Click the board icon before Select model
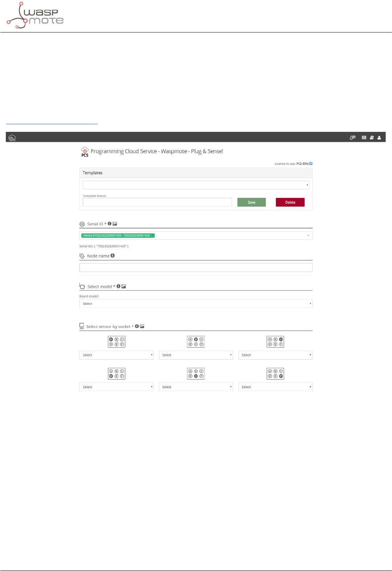 (82, 286)
